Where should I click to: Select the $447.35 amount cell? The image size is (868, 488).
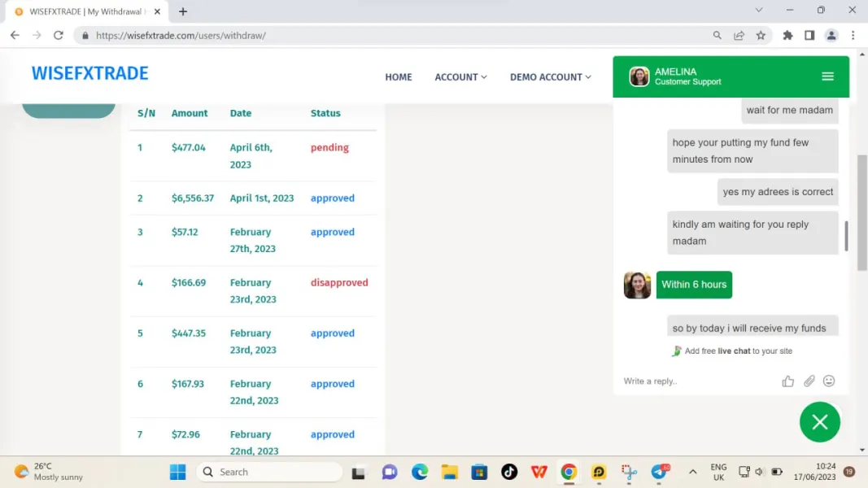[189, 333]
